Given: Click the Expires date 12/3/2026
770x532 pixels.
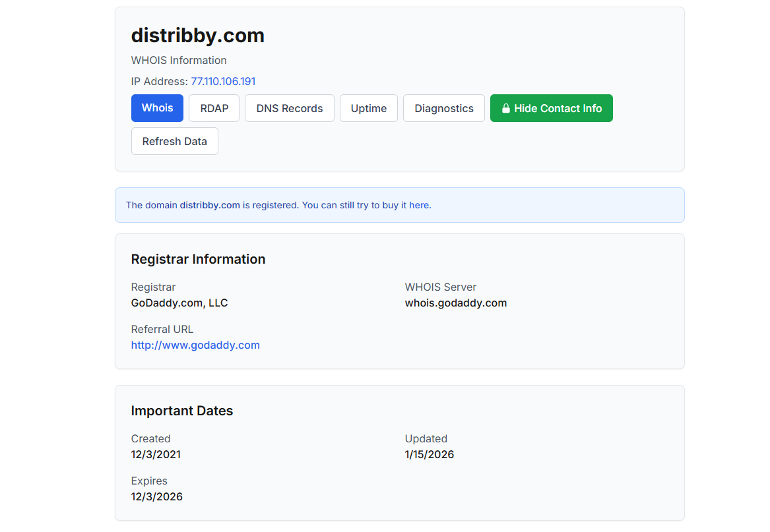Looking at the screenshot, I should 157,496.
